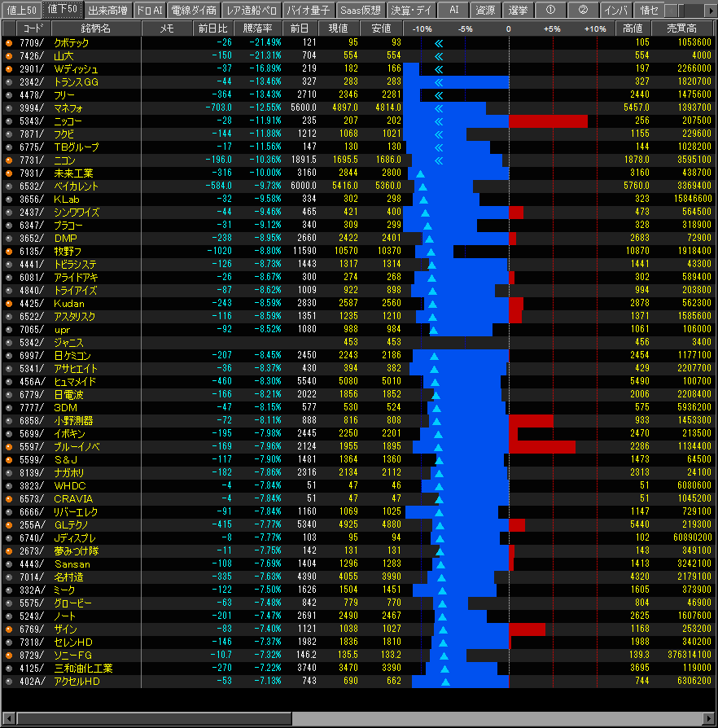Click the double-arrow icon in the ニコン row
718x728 pixels.
click(439, 160)
